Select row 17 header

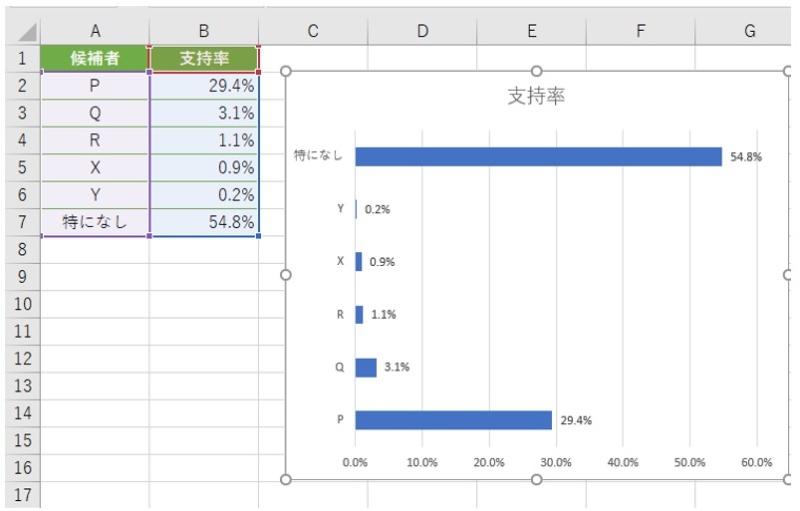click(x=20, y=495)
